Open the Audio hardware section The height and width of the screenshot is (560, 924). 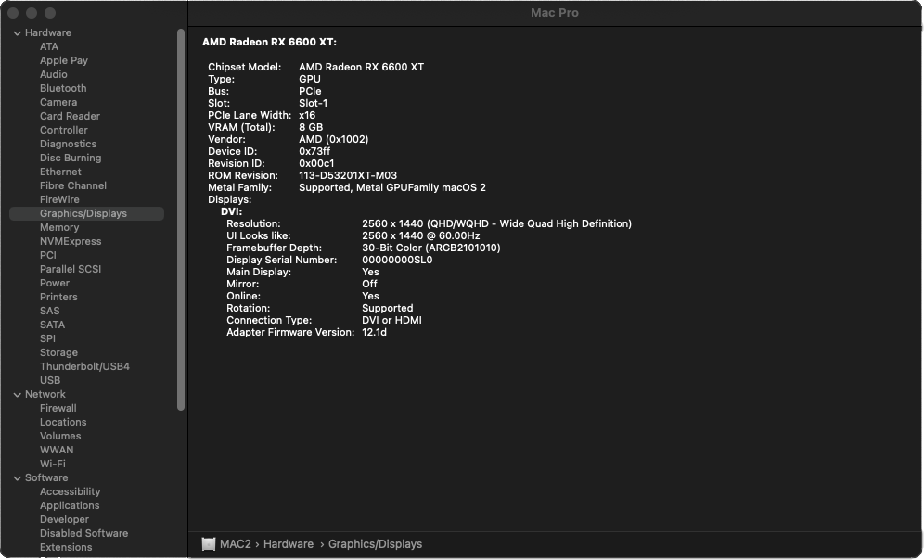tap(53, 74)
